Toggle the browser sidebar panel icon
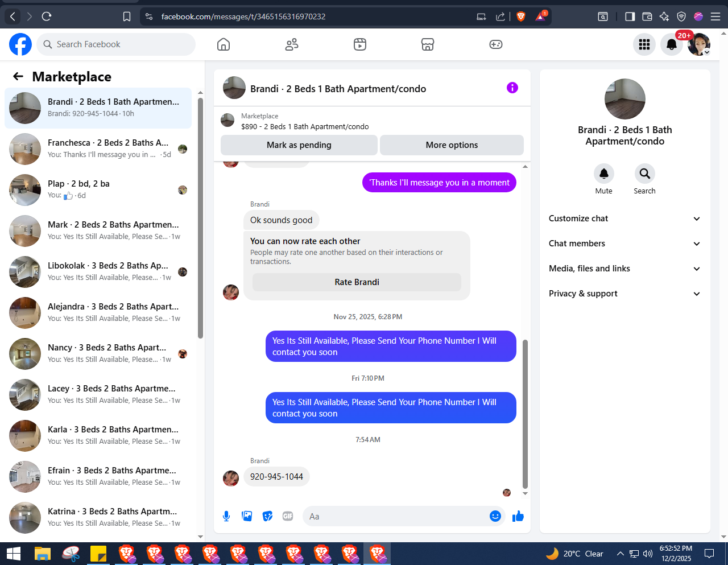 (630, 17)
